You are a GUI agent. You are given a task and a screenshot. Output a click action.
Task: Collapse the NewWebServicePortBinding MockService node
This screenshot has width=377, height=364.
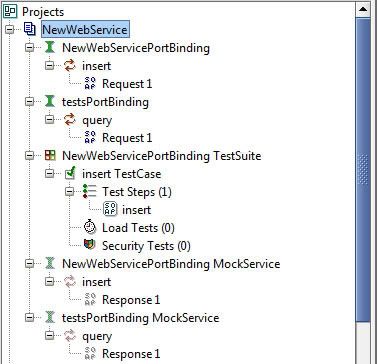tap(30, 264)
